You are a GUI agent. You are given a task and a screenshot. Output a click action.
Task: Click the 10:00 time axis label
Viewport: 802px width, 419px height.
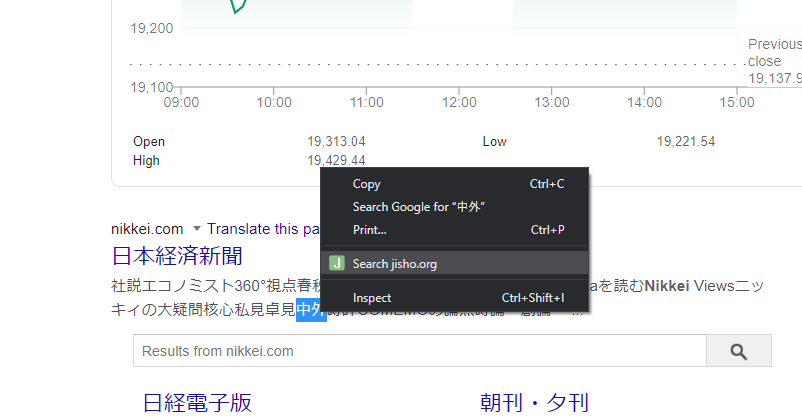point(274,102)
